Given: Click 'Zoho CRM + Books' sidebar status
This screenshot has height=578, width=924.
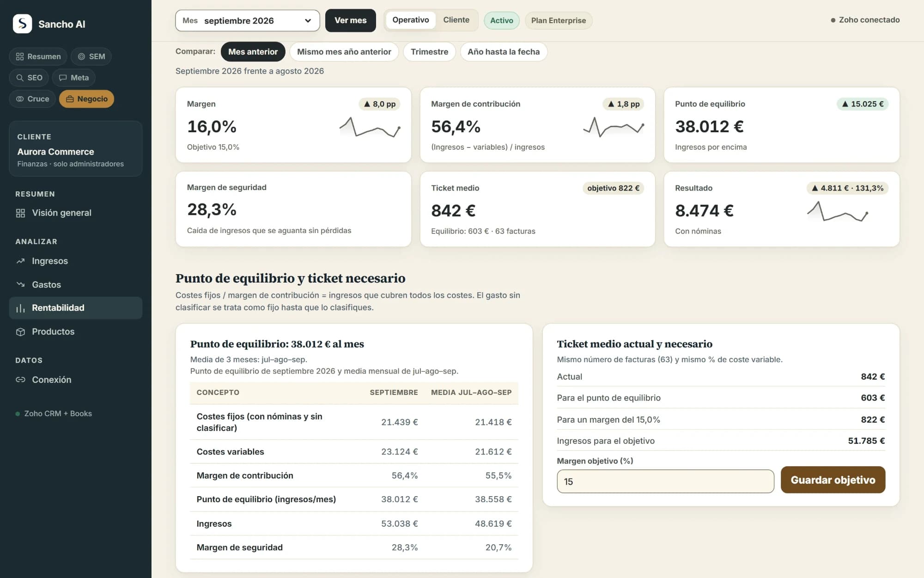Looking at the screenshot, I should [x=54, y=414].
